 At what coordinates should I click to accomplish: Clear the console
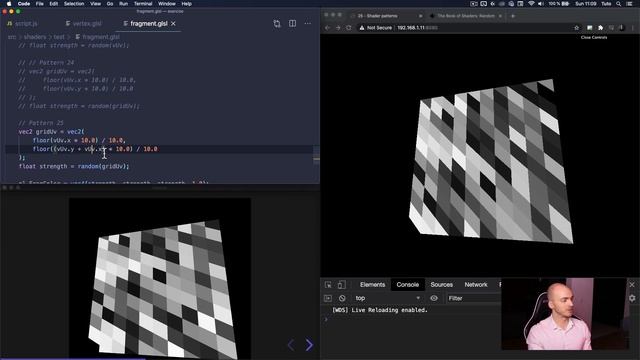(x=342, y=298)
